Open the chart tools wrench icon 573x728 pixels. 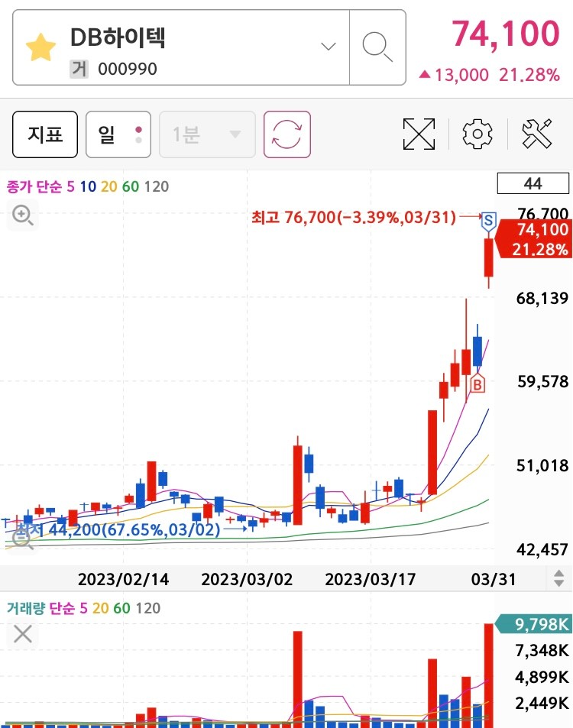[537, 134]
